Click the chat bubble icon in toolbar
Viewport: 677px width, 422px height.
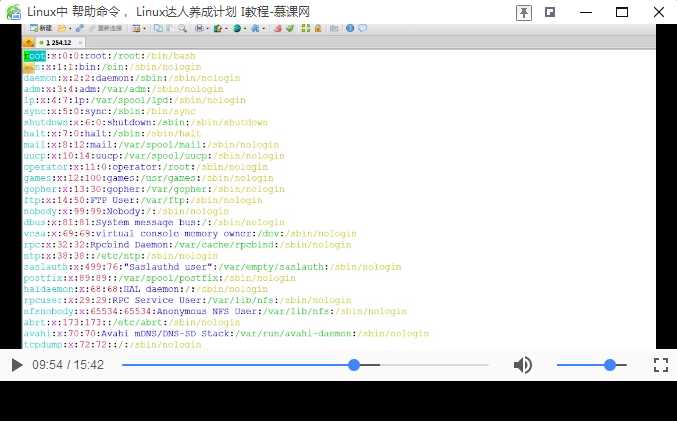362,29
